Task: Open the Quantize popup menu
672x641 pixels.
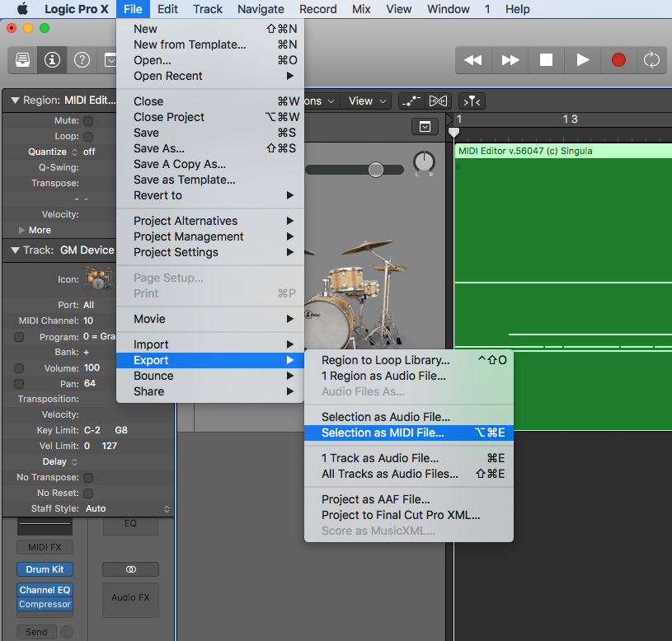Action: 52,152
